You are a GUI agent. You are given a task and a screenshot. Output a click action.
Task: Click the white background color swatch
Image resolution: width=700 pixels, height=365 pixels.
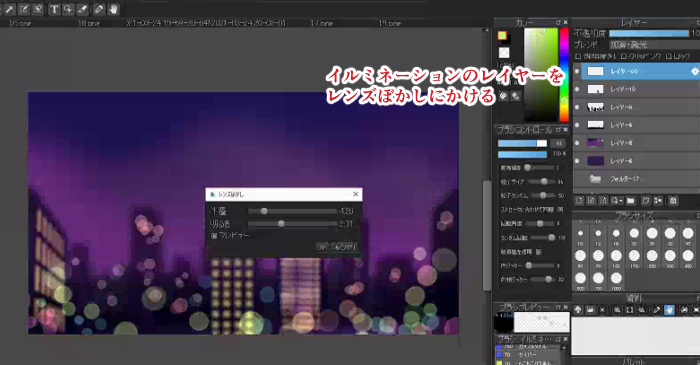pyautogui.click(x=504, y=53)
